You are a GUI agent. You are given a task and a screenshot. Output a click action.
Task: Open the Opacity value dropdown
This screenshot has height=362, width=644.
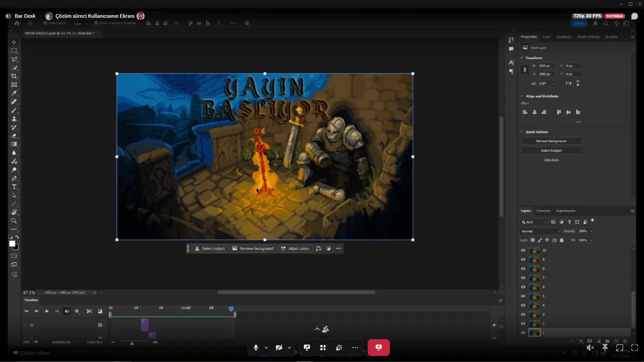pyautogui.click(x=591, y=231)
